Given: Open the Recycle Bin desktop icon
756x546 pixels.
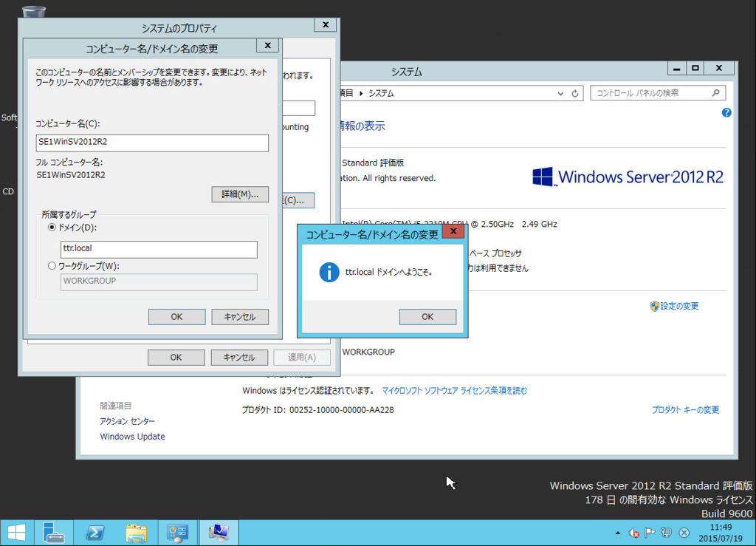Looking at the screenshot, I should [34, 12].
